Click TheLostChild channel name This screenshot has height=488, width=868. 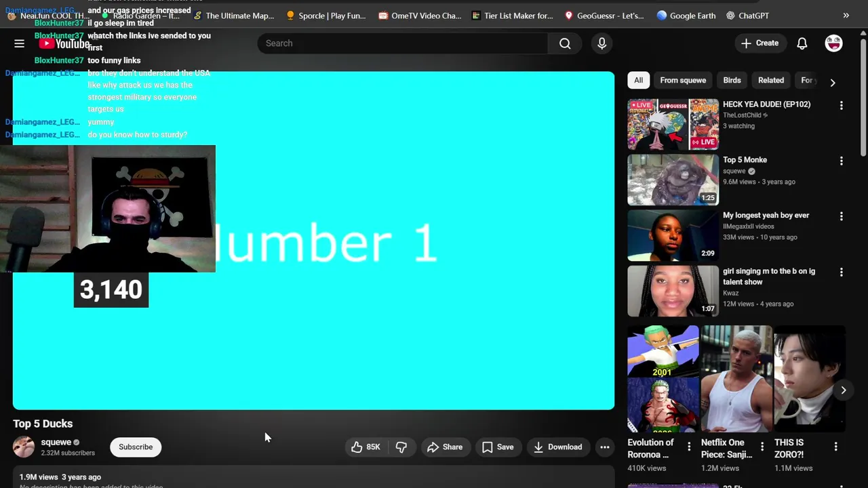pos(742,115)
